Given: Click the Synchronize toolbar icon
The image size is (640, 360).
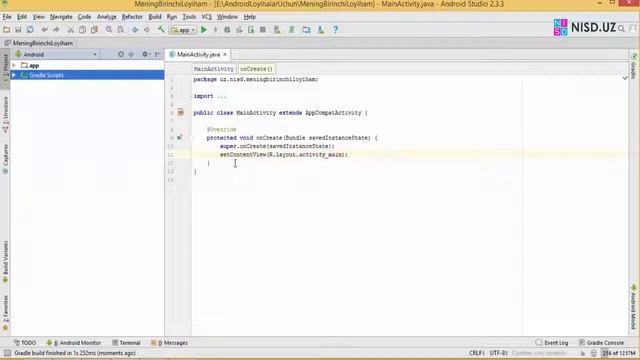Looking at the screenshot, I should [x=30, y=30].
